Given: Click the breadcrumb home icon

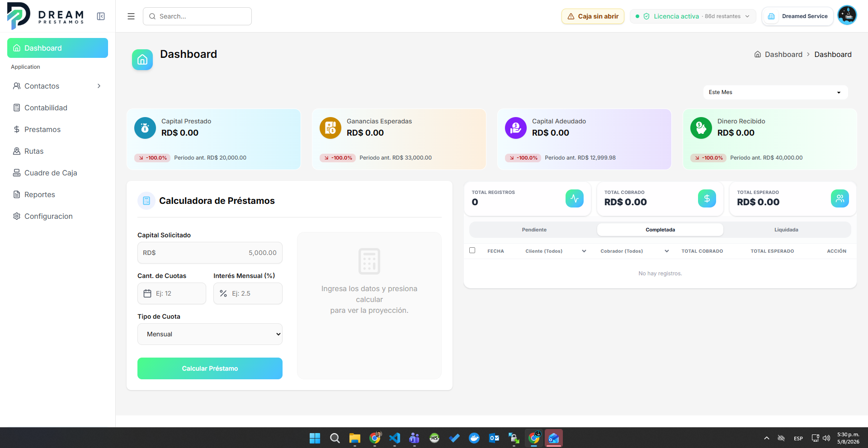Looking at the screenshot, I should click(x=758, y=54).
